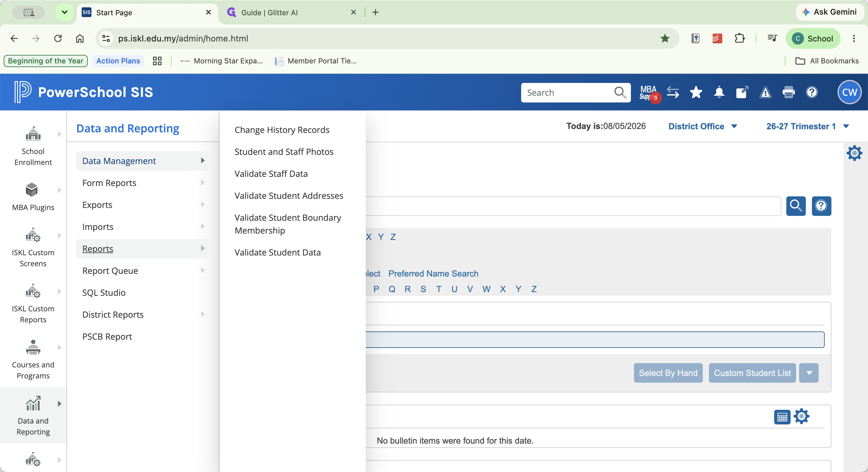This screenshot has height=472, width=868.
Task: Click Select By Hand button
Action: 668,373
